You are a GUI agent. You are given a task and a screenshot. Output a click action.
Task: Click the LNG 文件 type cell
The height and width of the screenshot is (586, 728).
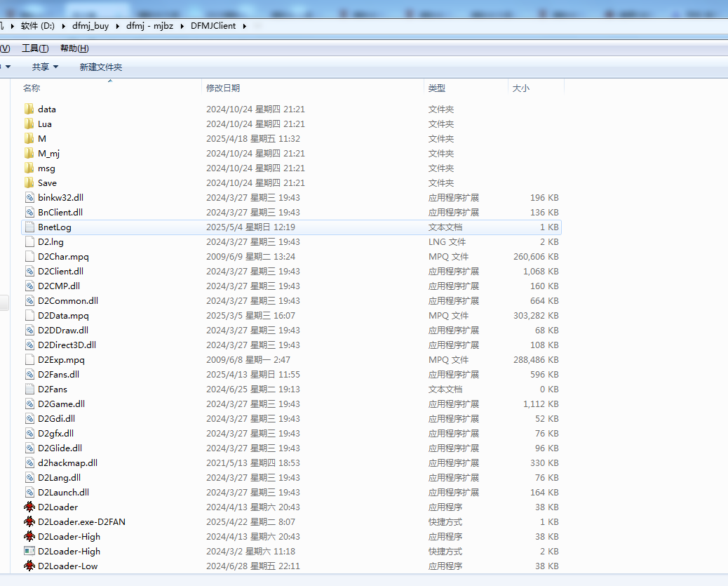(x=447, y=241)
